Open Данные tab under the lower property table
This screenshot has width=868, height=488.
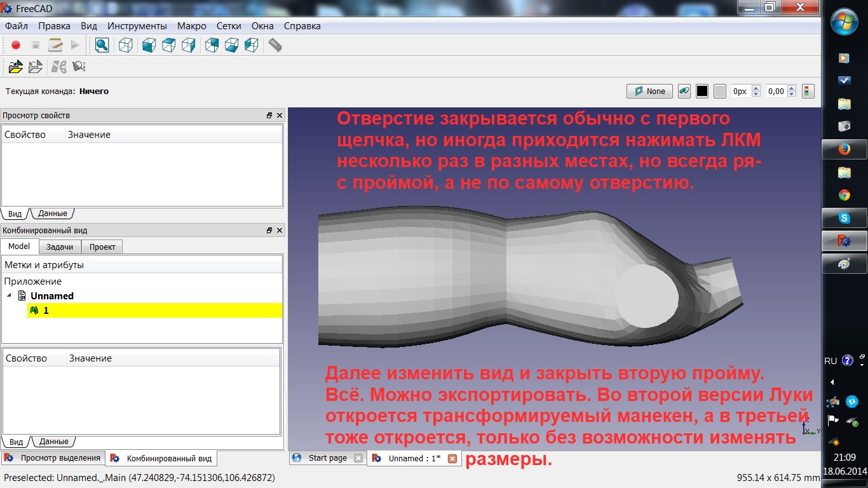pos(53,441)
